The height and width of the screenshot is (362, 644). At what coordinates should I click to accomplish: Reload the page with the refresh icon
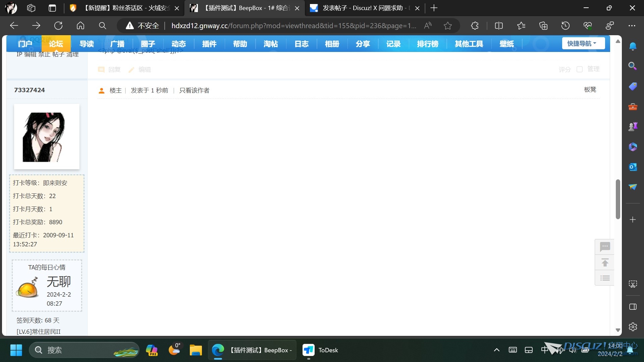click(58, 26)
